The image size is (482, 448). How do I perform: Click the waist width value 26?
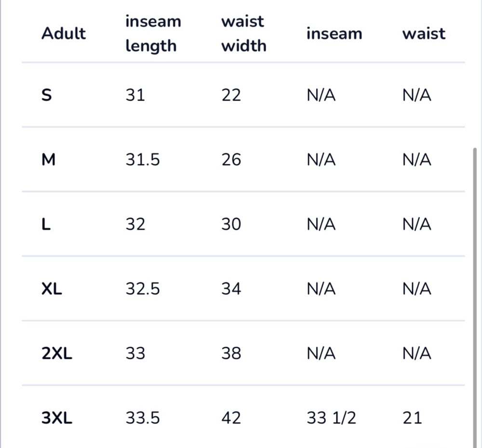[231, 160]
